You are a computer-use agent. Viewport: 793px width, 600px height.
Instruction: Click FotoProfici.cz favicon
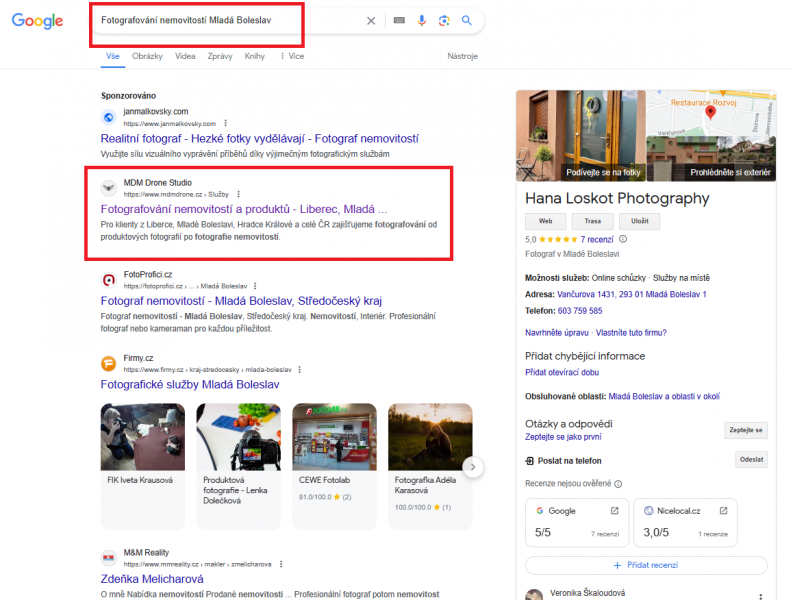(x=108, y=280)
